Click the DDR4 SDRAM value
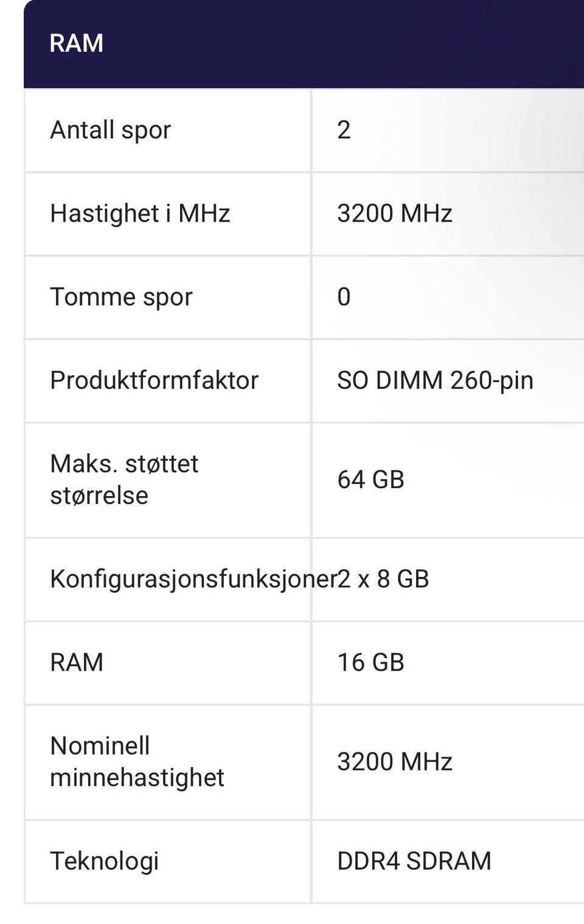The width and height of the screenshot is (584, 924). pyautogui.click(x=414, y=860)
